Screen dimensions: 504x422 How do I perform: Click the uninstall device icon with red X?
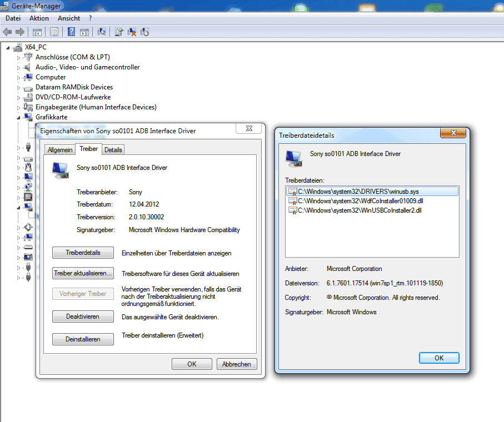[x=132, y=32]
